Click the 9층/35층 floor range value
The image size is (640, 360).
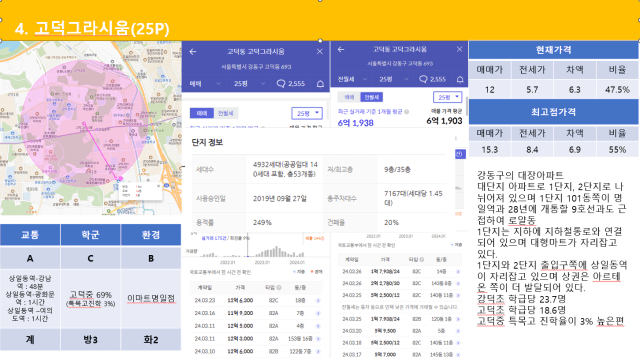click(397, 169)
